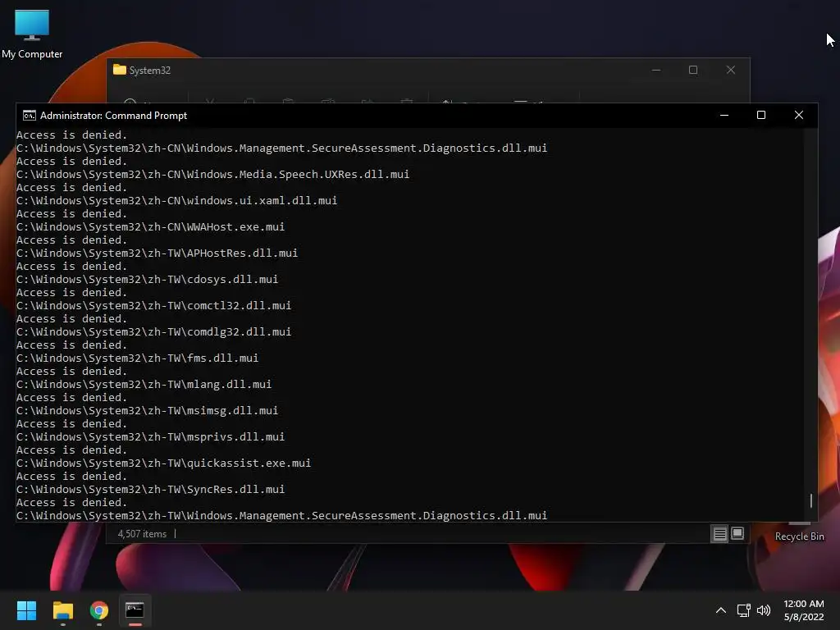Click the zh-TW\comctl32.dll.mui output line
The height and width of the screenshot is (630, 840).
pyautogui.click(x=153, y=305)
